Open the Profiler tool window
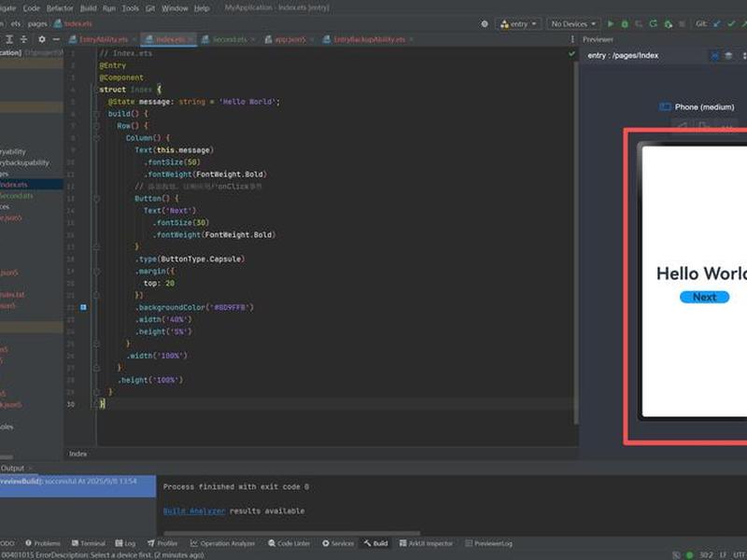Image resolution: width=747 pixels, height=560 pixels. point(162,543)
